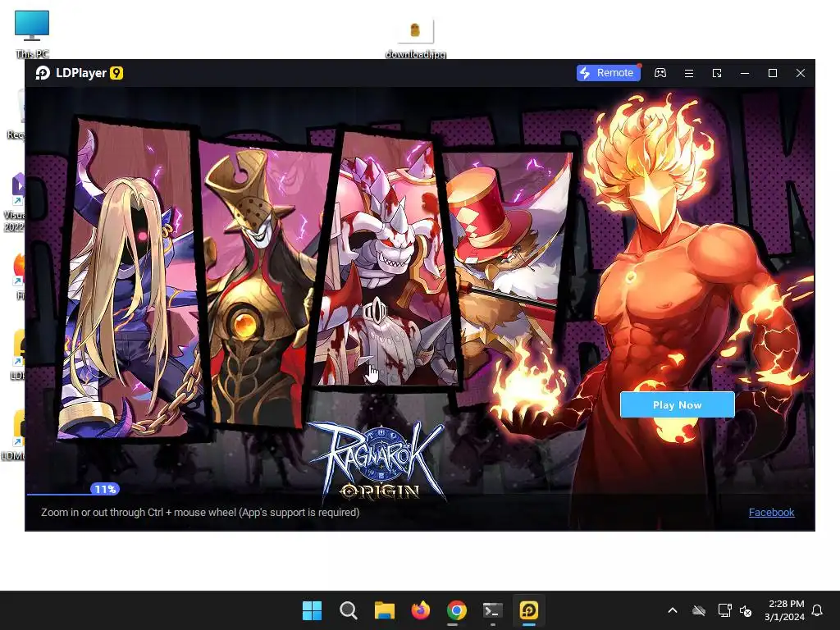
Task: Maximize the LDPlayer window
Action: [773, 73]
